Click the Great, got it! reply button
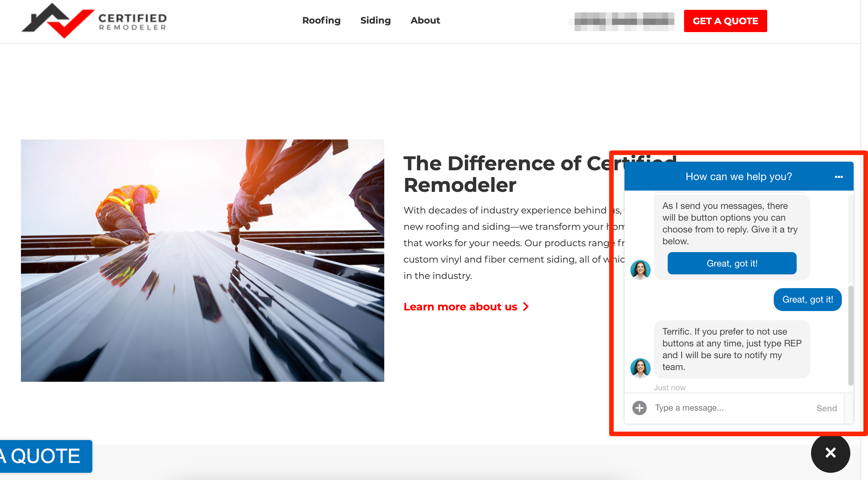The image size is (868, 480). (732, 263)
